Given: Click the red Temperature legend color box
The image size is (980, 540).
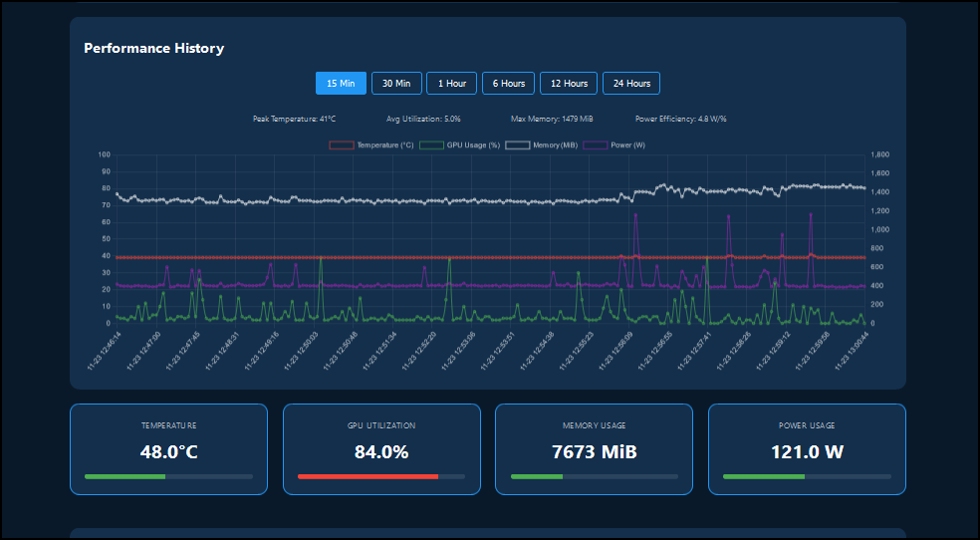Looking at the screenshot, I should pyautogui.click(x=342, y=145).
